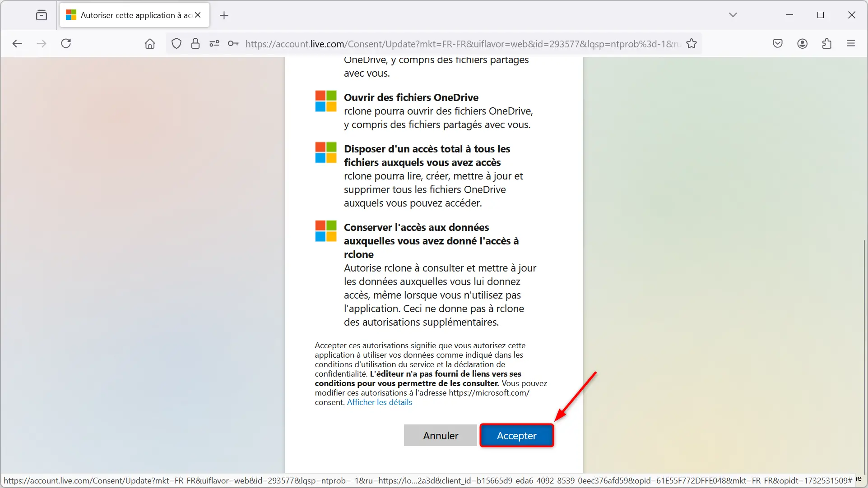This screenshot has height=488, width=868.
Task: Click the Accepter button
Action: pyautogui.click(x=516, y=435)
